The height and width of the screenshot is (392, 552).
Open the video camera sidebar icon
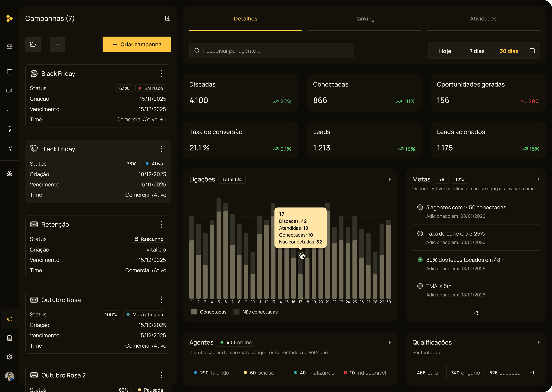pyautogui.click(x=9, y=91)
